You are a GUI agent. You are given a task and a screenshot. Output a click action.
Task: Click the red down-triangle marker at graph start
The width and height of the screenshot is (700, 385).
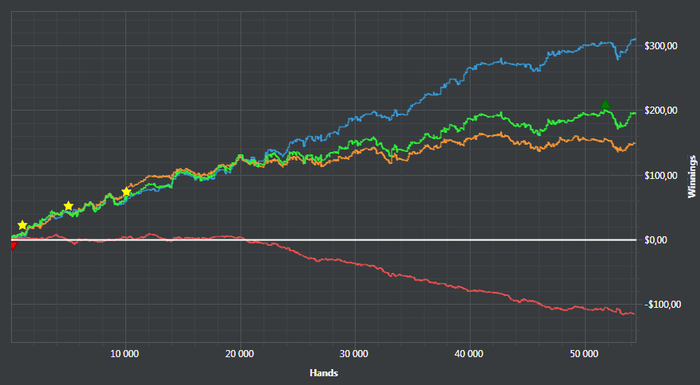click(x=13, y=245)
